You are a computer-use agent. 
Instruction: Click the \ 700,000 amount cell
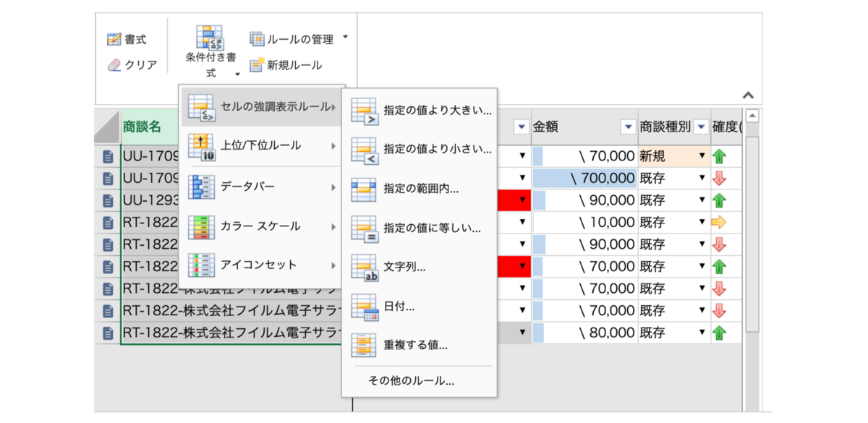[x=584, y=178]
